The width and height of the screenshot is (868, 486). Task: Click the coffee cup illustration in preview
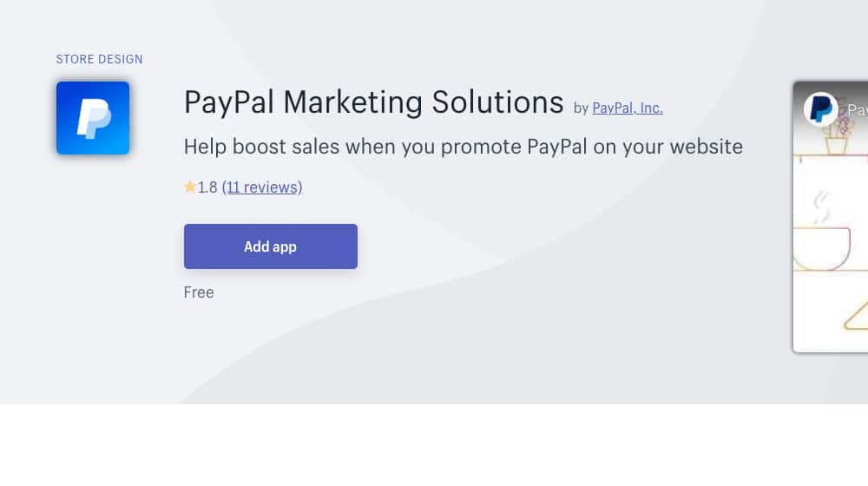coord(821,248)
